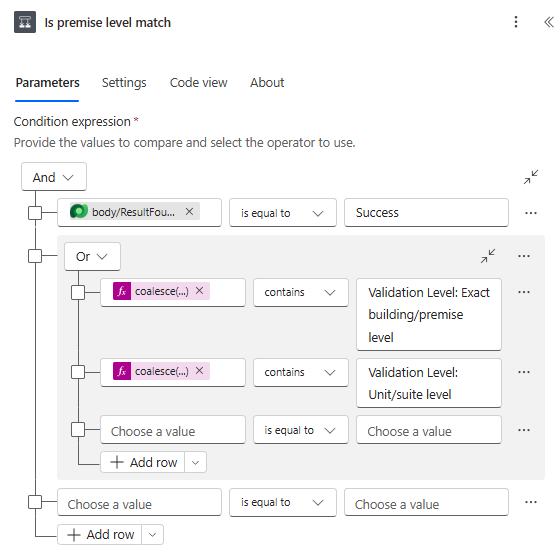Click right 'Choose a value' in last And row
The image size is (554, 560).
[x=426, y=502]
